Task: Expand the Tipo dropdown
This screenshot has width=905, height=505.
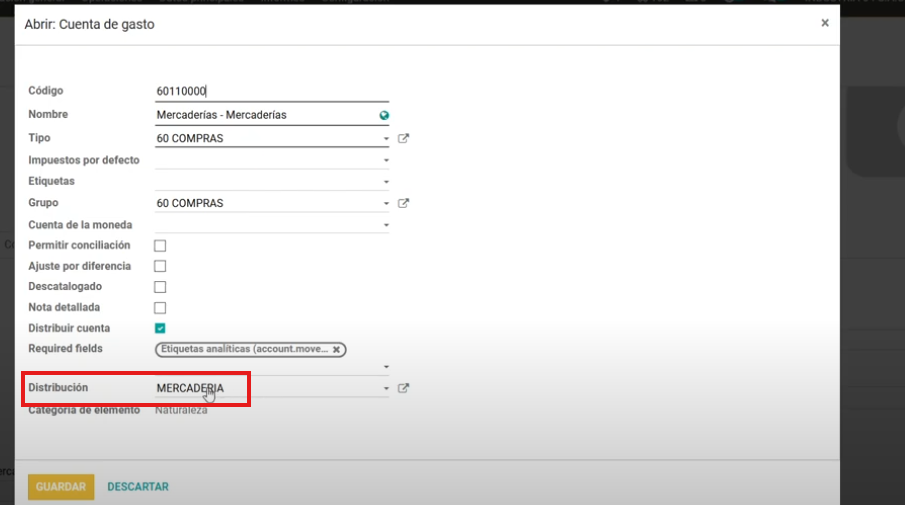Action: 386,139
